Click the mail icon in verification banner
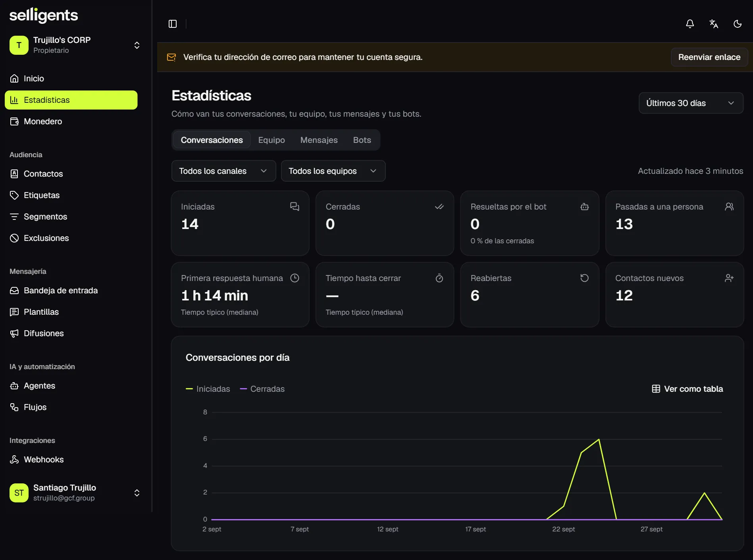The height and width of the screenshot is (560, 753). [x=171, y=57]
